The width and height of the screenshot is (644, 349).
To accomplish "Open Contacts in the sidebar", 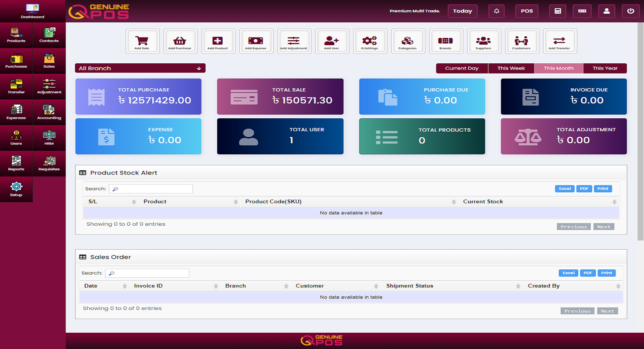I will point(49,35).
